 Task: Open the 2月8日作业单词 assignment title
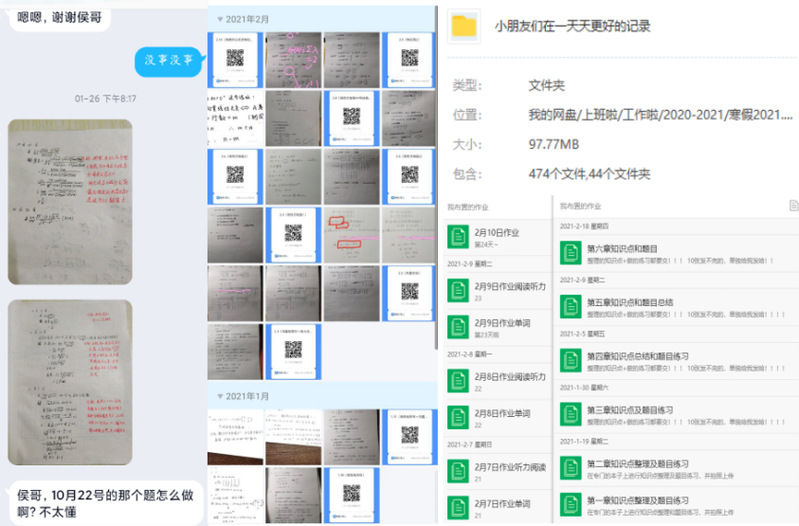(x=502, y=413)
